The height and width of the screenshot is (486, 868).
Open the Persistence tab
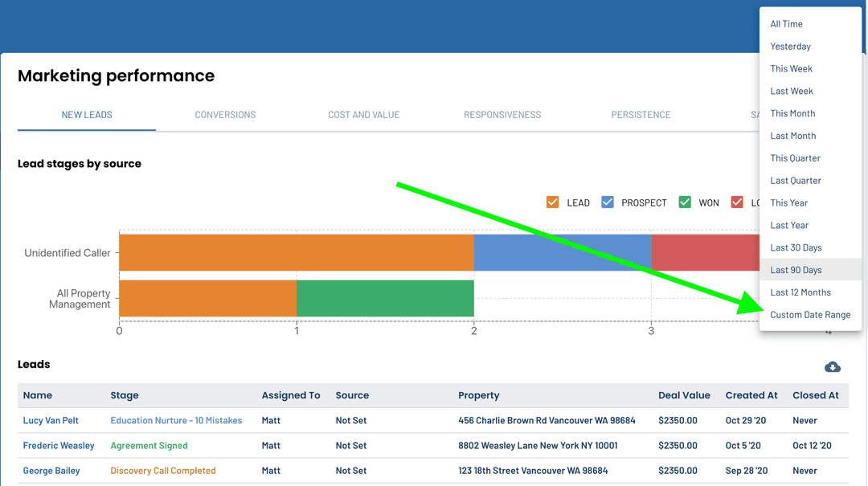tap(641, 115)
